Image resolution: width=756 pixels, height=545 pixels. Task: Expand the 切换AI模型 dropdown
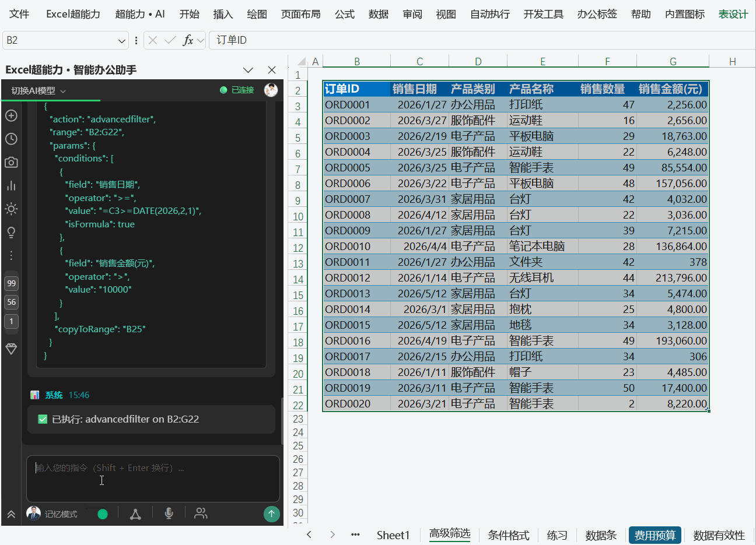[x=38, y=90]
